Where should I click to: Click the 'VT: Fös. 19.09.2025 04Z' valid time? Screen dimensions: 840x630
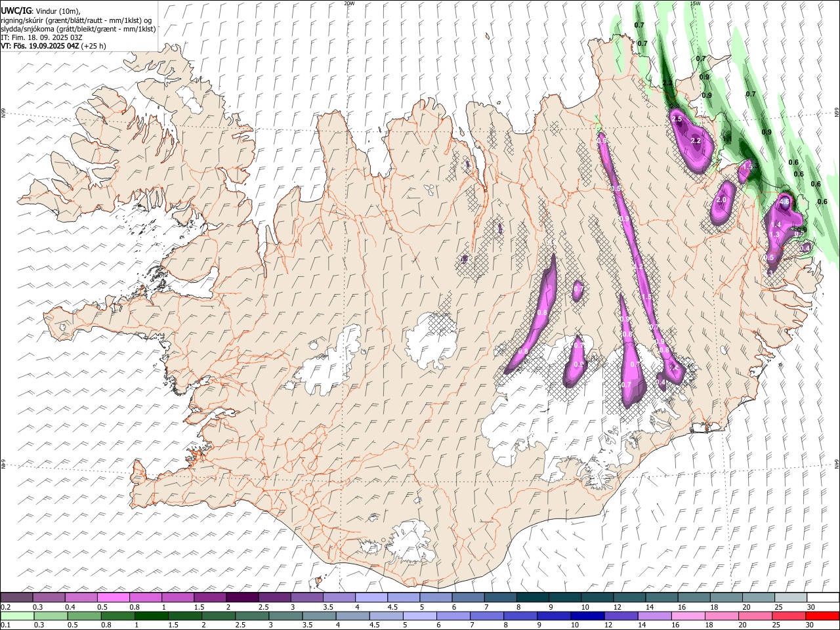[x=40, y=46]
